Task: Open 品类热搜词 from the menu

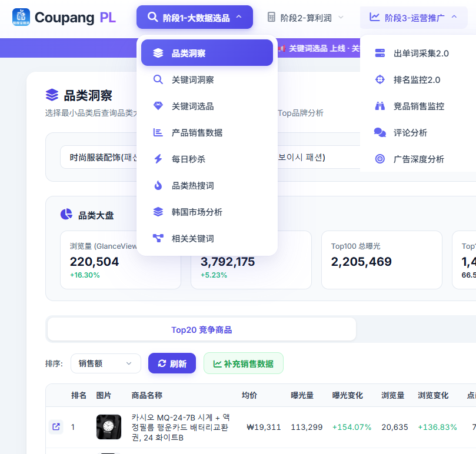Action: point(207,185)
